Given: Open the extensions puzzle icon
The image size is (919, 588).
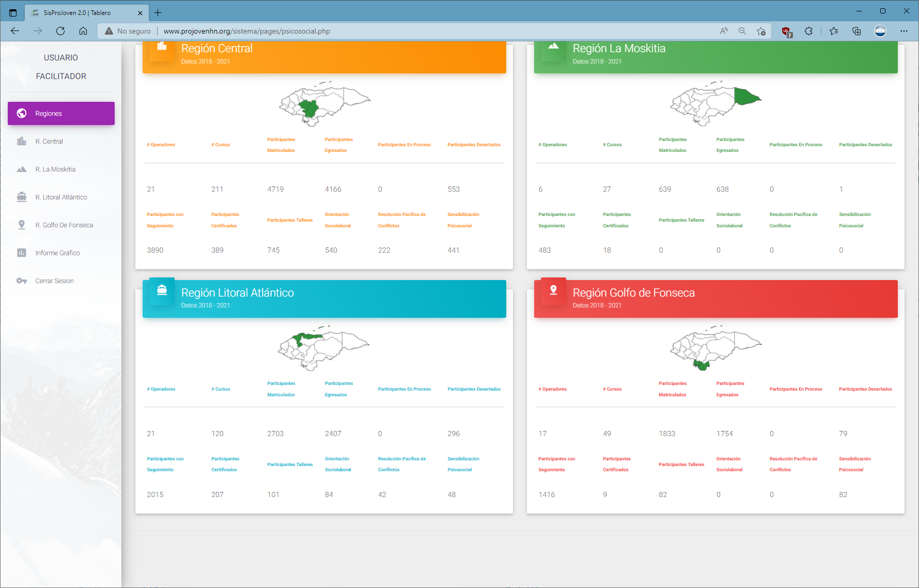Looking at the screenshot, I should (x=809, y=31).
